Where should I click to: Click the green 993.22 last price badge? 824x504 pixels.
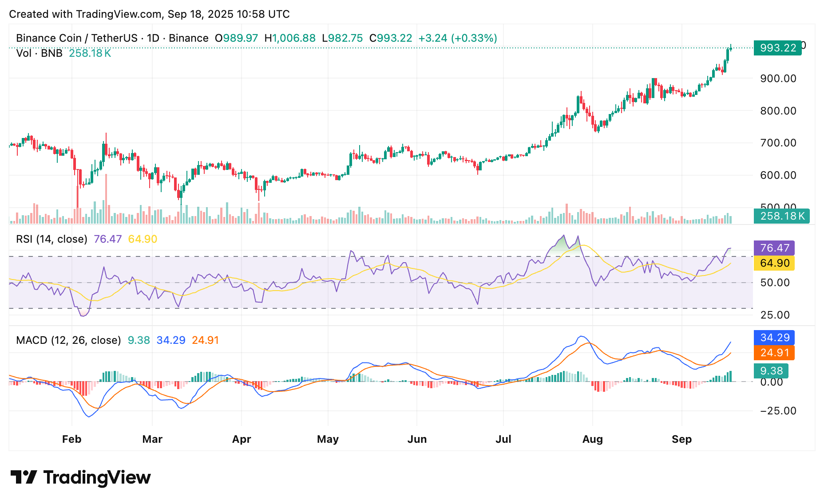[x=777, y=48]
